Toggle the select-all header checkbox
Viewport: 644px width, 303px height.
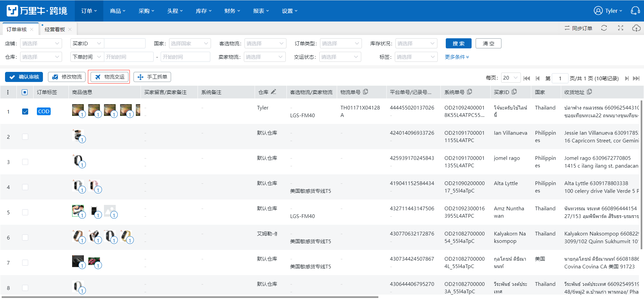(x=25, y=92)
